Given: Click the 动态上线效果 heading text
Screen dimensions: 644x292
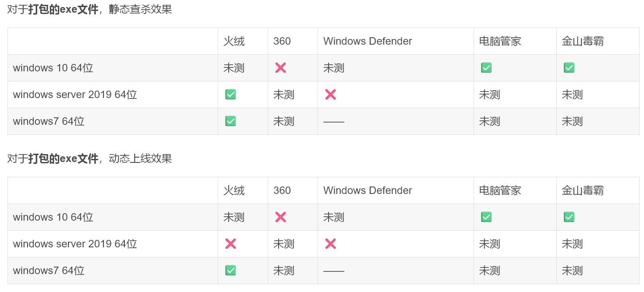Looking at the screenshot, I should (x=140, y=158).
